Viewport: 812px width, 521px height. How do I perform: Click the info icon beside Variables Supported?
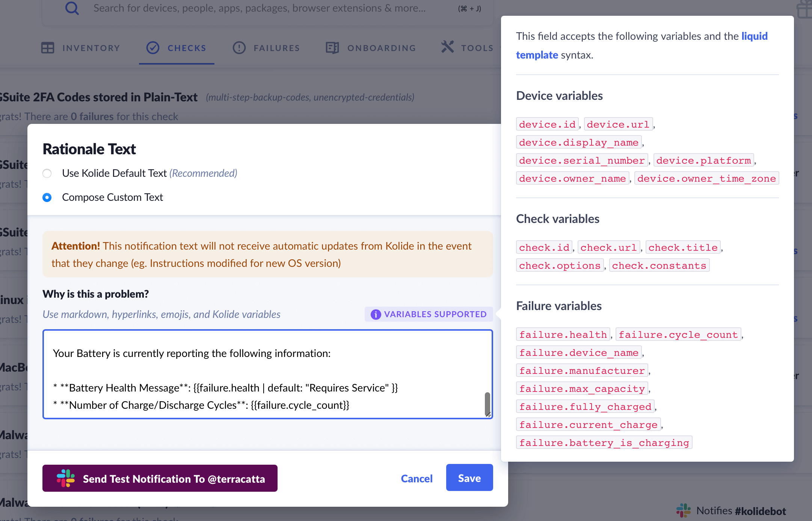(x=376, y=315)
